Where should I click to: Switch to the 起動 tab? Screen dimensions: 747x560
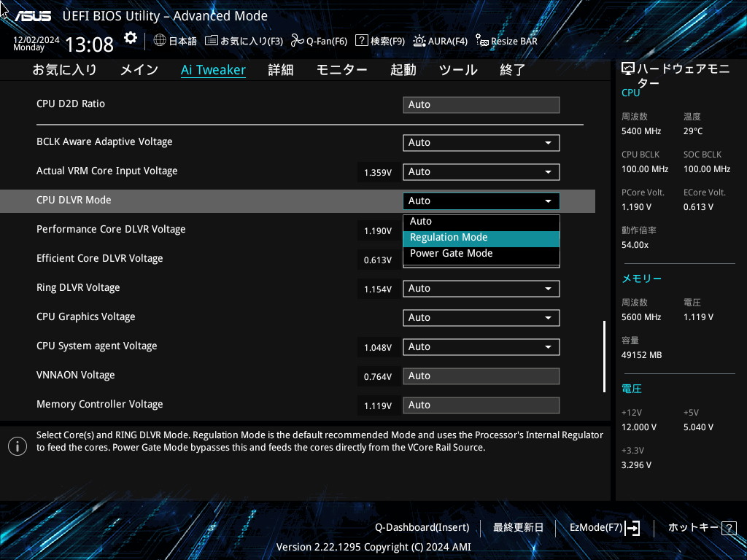tap(403, 70)
